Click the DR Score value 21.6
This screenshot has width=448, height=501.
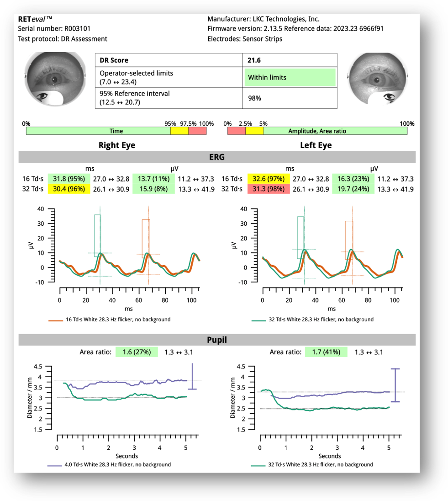[254, 60]
